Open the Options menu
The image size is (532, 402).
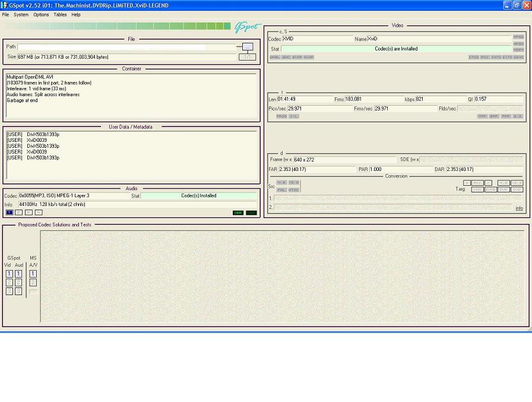[x=41, y=15]
